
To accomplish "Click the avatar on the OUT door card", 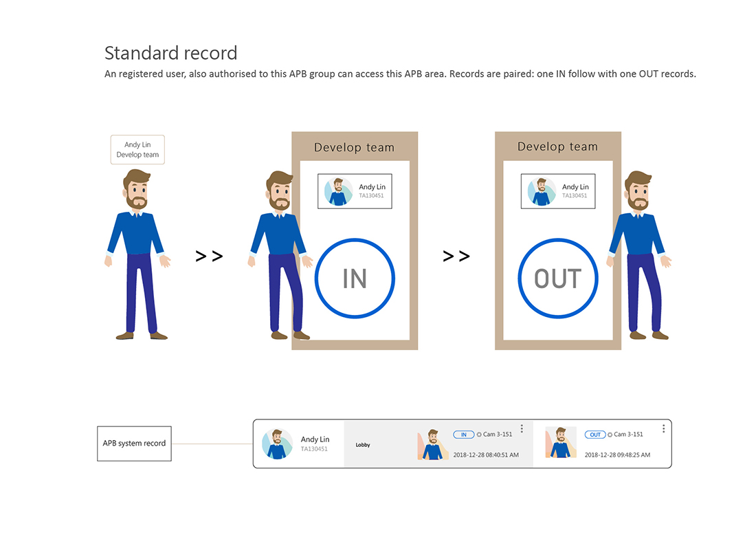I will pos(542,192).
